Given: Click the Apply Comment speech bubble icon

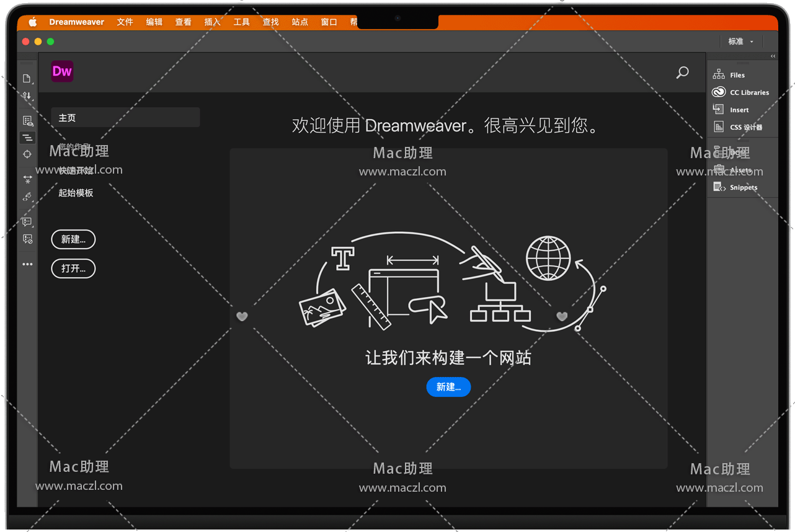Looking at the screenshot, I should (27, 221).
